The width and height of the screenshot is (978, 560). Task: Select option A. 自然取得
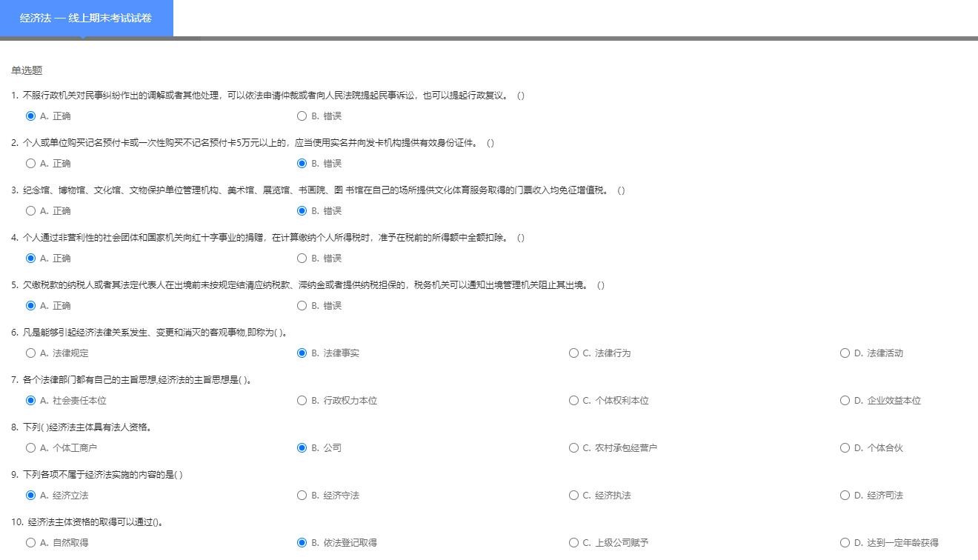(x=30, y=543)
